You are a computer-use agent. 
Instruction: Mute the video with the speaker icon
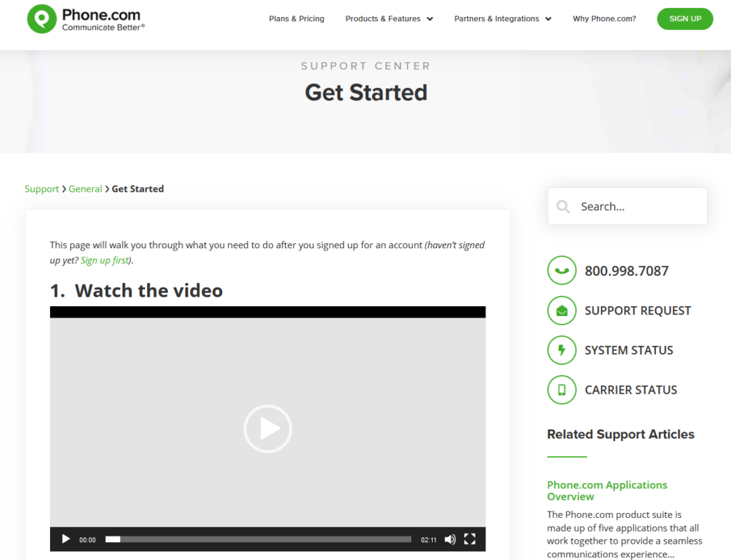(450, 539)
